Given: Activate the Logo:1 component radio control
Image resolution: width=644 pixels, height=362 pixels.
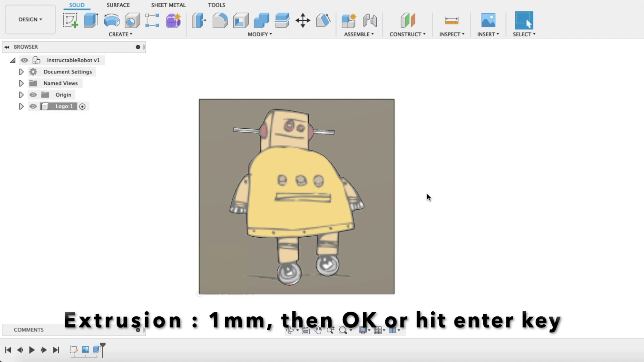Looking at the screenshot, I should tap(83, 106).
